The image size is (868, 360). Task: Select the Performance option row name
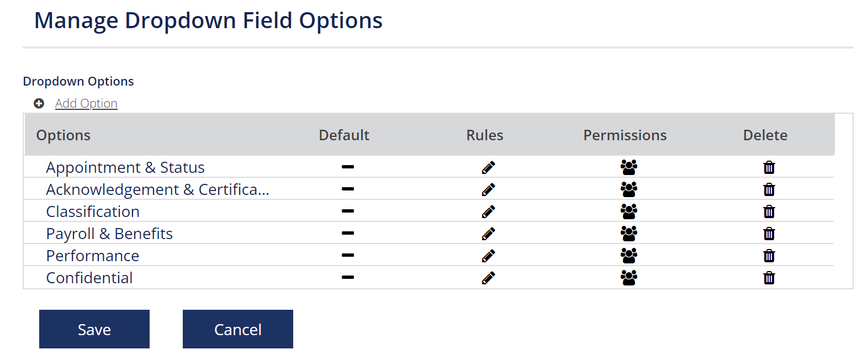[93, 256]
